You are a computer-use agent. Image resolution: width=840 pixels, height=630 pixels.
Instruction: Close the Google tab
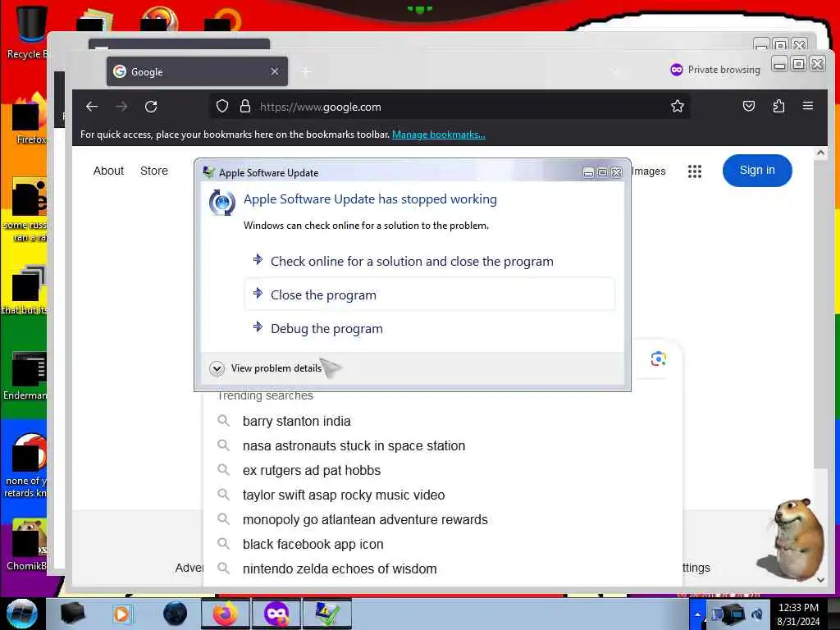274,71
